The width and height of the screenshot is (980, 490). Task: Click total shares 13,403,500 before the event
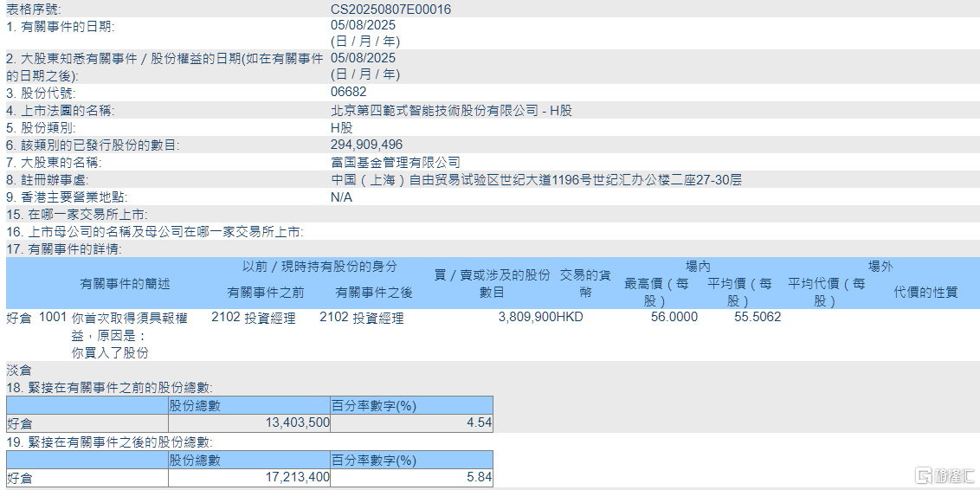click(294, 423)
